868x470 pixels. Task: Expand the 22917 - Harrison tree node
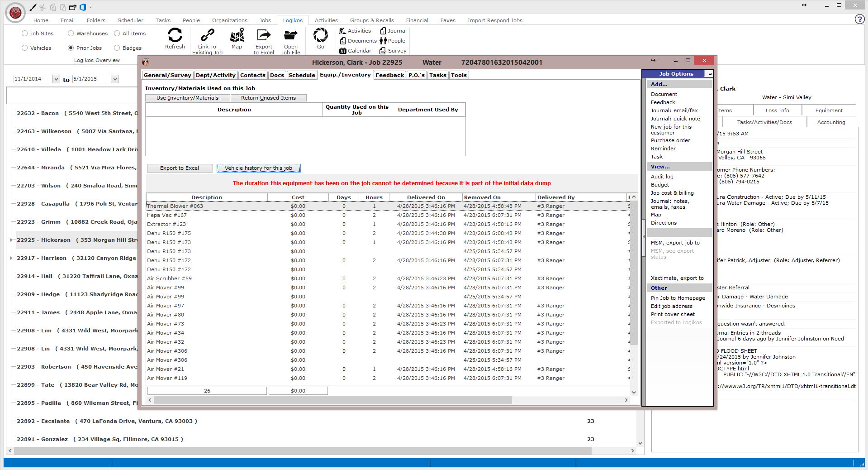[x=11, y=258]
